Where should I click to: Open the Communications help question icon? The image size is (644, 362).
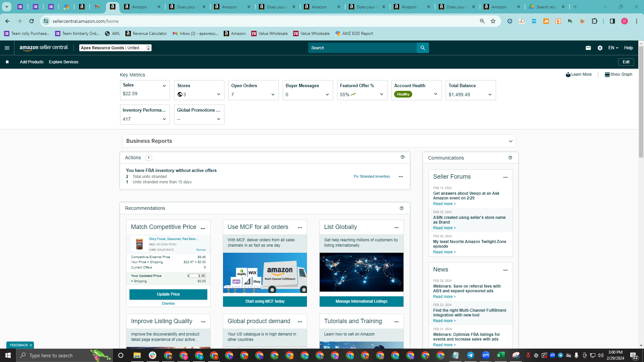tap(510, 158)
